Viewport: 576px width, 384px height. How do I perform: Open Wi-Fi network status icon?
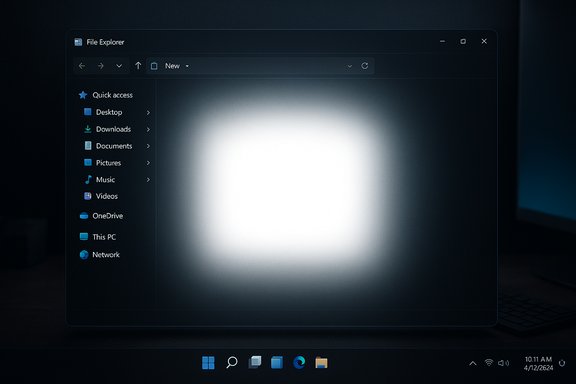coord(489,363)
